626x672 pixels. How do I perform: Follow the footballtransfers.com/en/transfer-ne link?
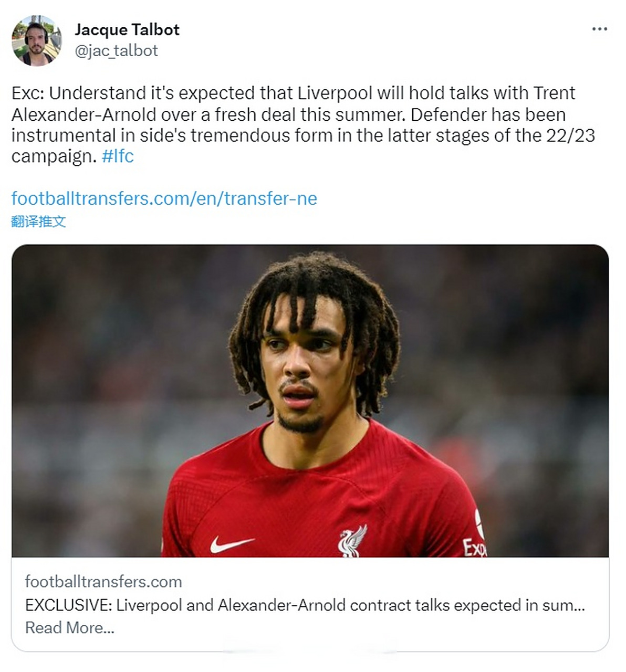(164, 198)
